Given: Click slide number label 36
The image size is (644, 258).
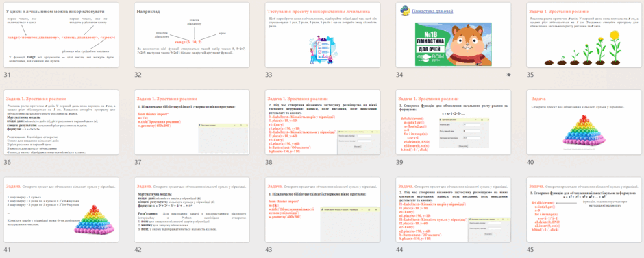Looking at the screenshot, I should [x=7, y=162].
